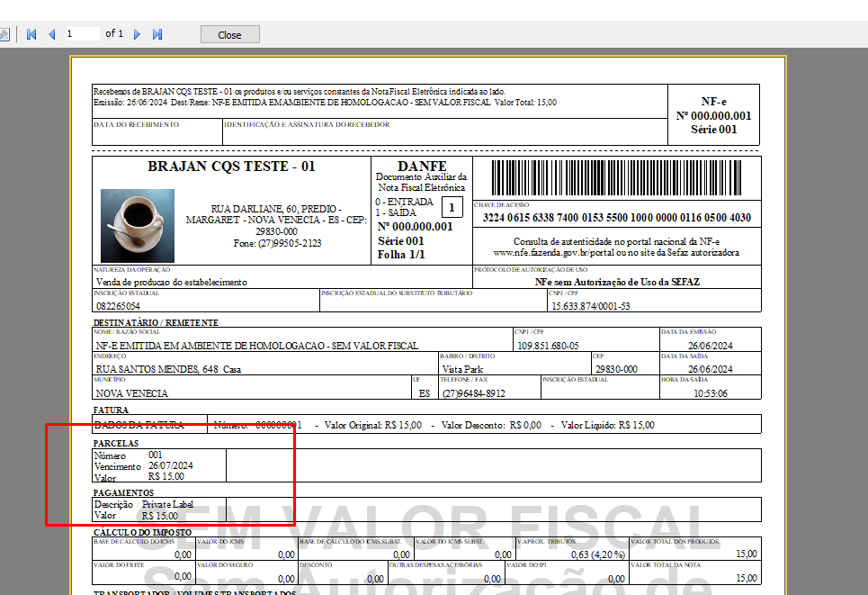Click the next page arrow

[138, 34]
